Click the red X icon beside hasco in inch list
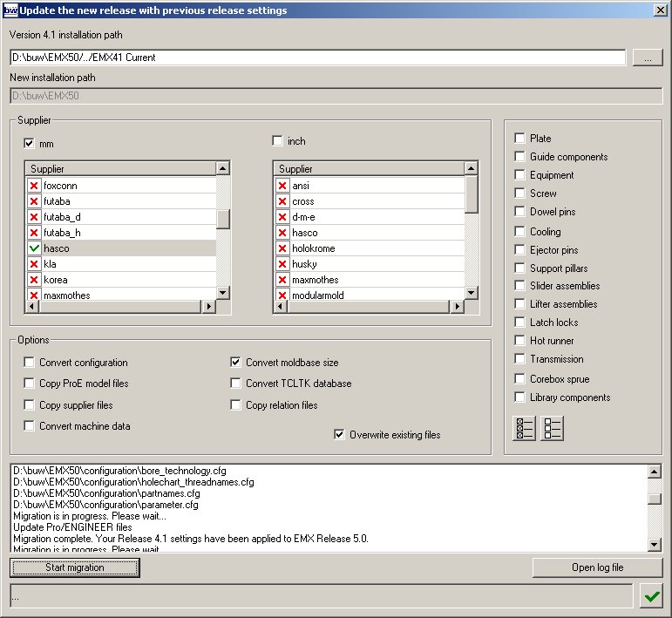Viewport: 672px width, 618px height. coord(282,233)
